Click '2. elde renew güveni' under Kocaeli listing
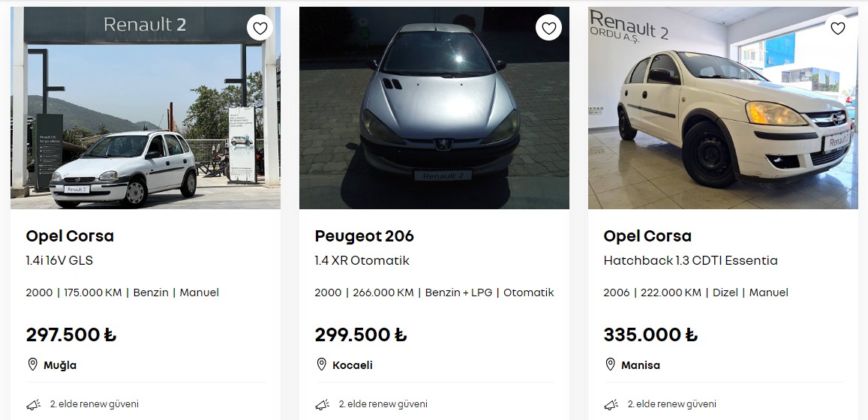 point(383,404)
